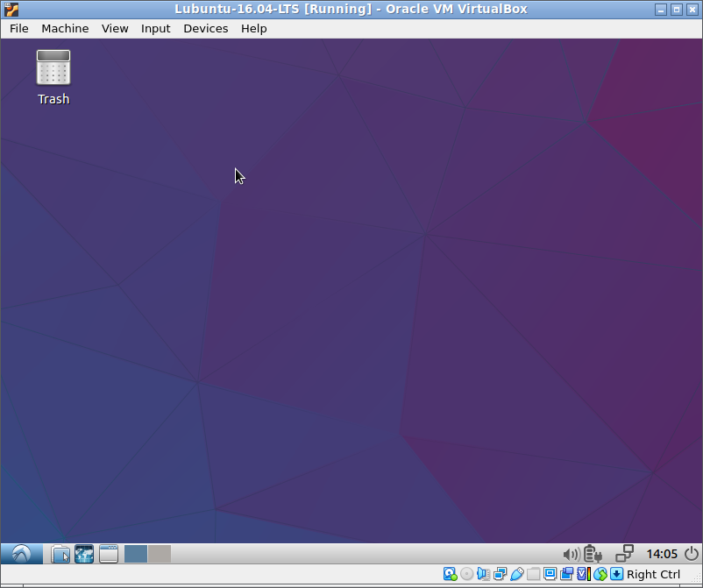Viewport: 703px width, 588px height.
Task: Click the hard disk activity indicator
Action: tap(451, 574)
